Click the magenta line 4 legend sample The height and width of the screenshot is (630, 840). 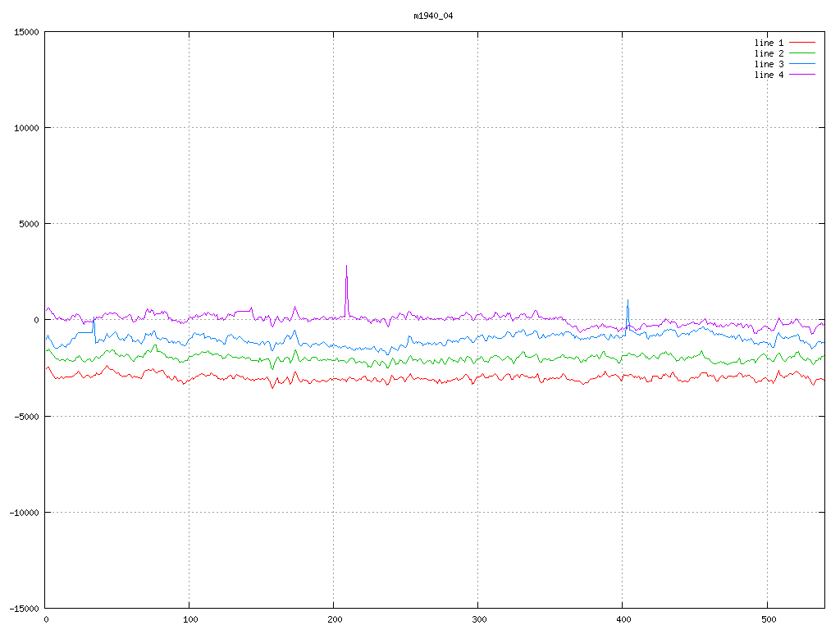[802, 75]
